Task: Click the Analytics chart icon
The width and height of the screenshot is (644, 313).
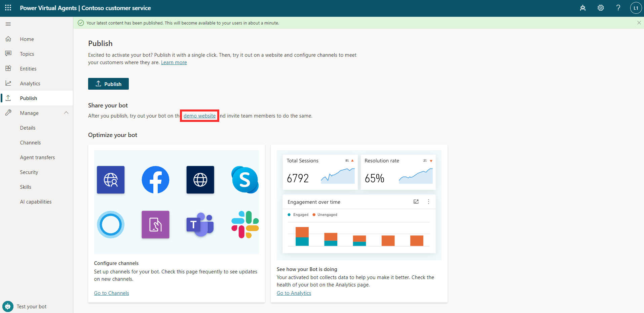Action: (x=8, y=83)
